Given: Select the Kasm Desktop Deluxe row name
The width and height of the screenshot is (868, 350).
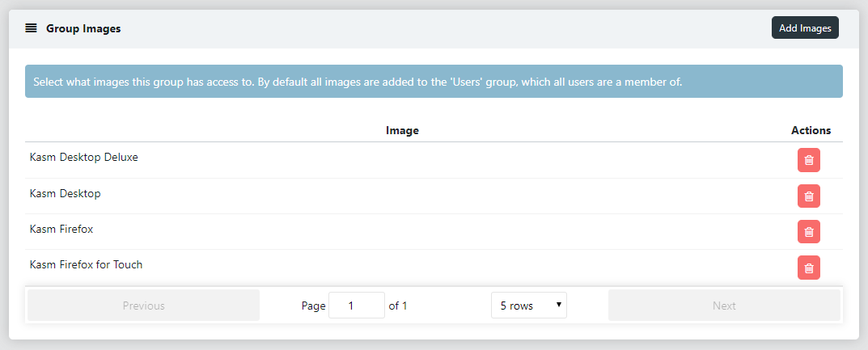Looking at the screenshot, I should click(x=84, y=158).
